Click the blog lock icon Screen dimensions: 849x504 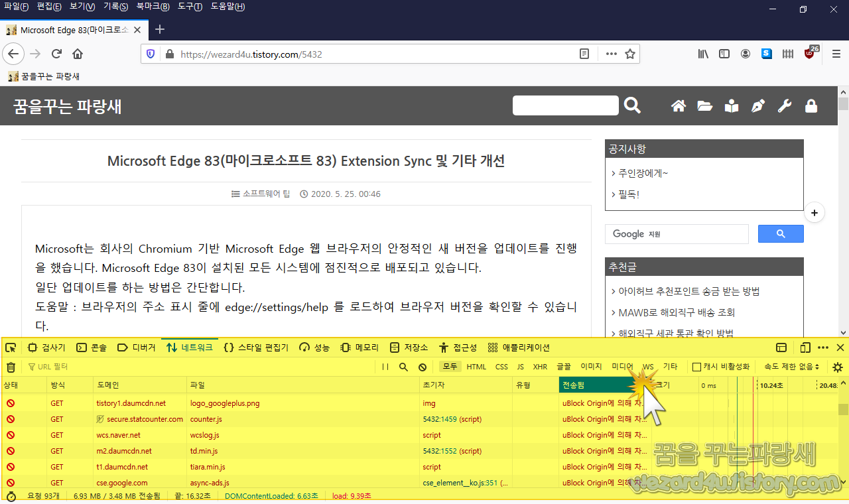click(x=811, y=105)
